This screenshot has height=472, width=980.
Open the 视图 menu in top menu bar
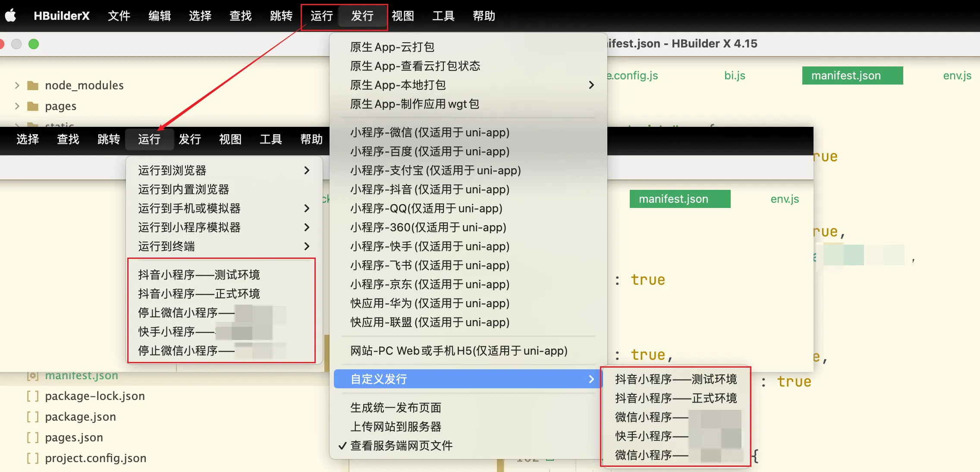pos(403,16)
